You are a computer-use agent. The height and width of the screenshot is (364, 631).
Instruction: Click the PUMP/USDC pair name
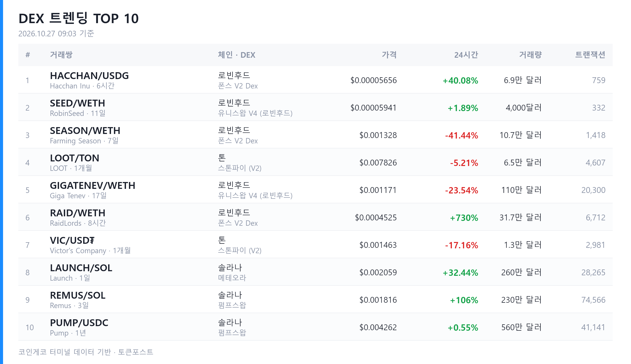(x=79, y=323)
